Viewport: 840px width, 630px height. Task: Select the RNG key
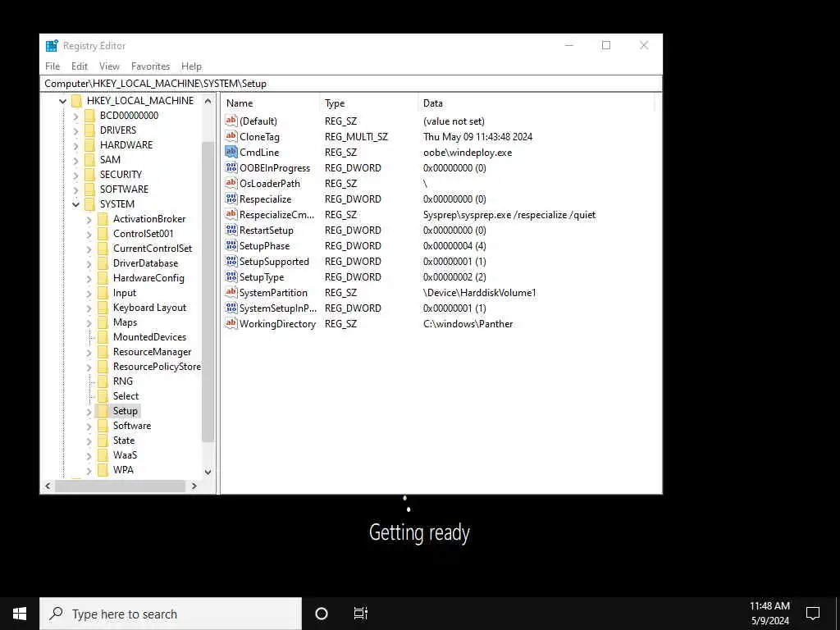click(123, 381)
